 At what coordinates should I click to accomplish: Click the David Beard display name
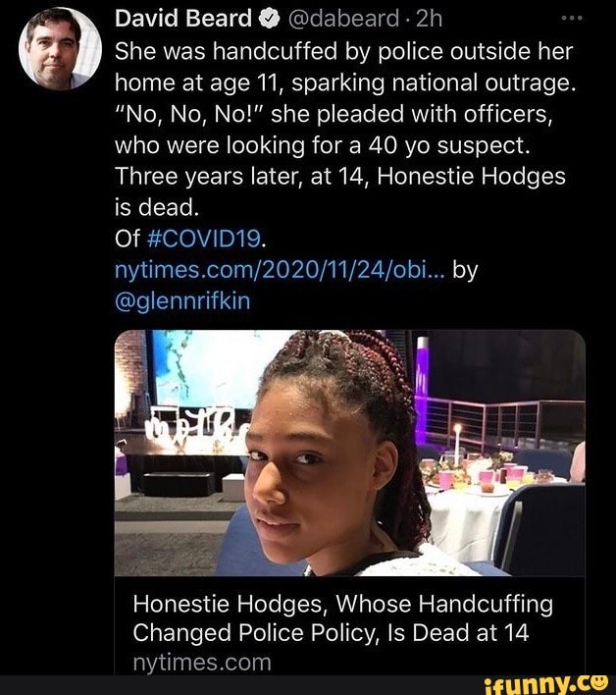[182, 19]
